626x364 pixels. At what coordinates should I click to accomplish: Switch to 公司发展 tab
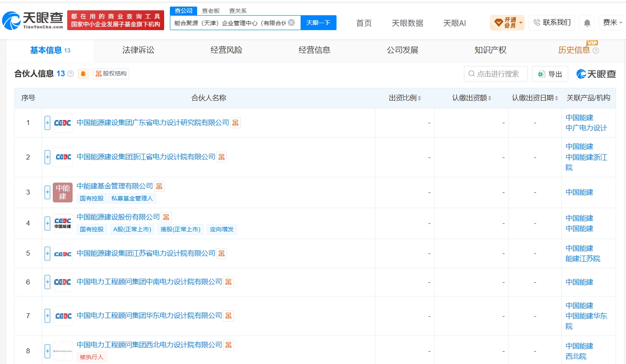click(402, 50)
